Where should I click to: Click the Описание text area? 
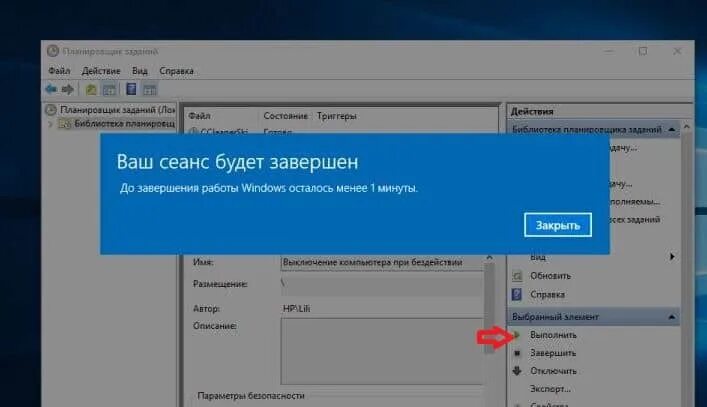pos(382,351)
